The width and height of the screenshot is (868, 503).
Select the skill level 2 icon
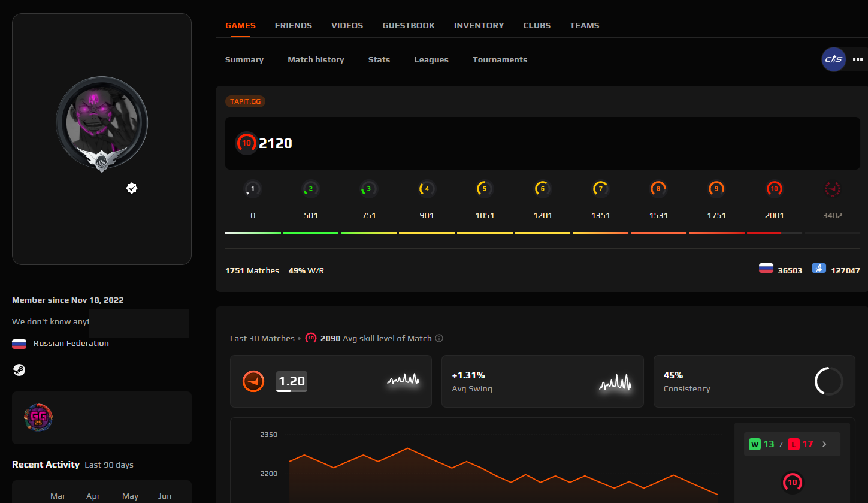[x=310, y=189]
